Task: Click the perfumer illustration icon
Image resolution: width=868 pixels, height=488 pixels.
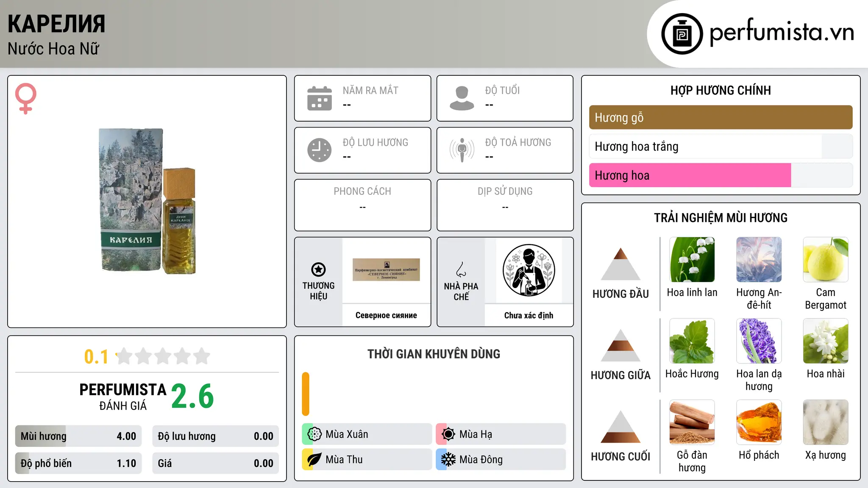Action: [529, 270]
